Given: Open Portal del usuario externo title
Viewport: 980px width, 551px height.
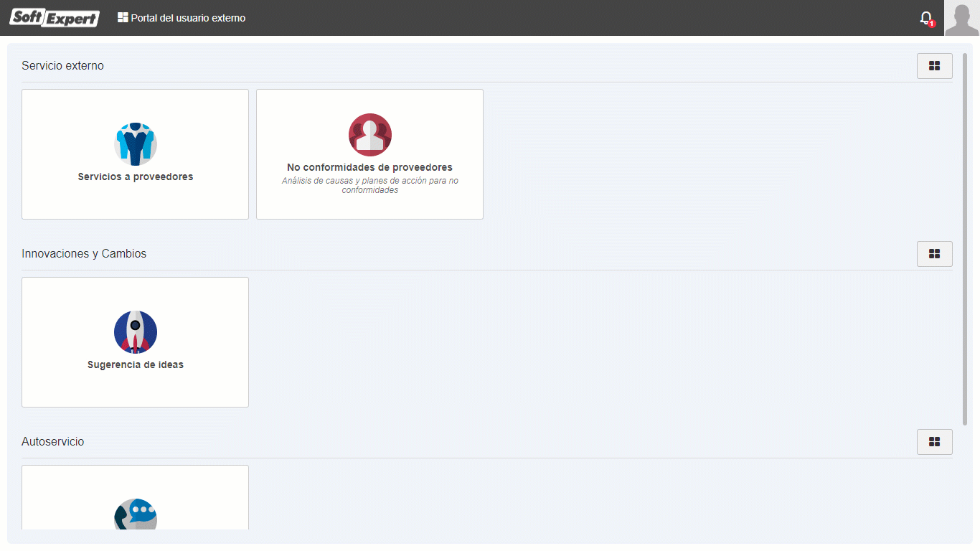Looking at the screenshot, I should coord(188,18).
